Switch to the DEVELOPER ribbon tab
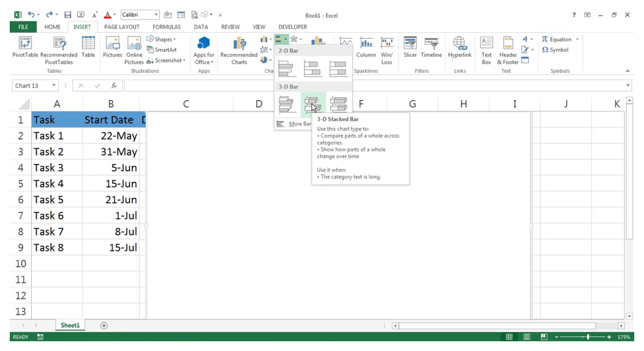Image resolution: width=644 pixels, height=351 pixels. 293,26
